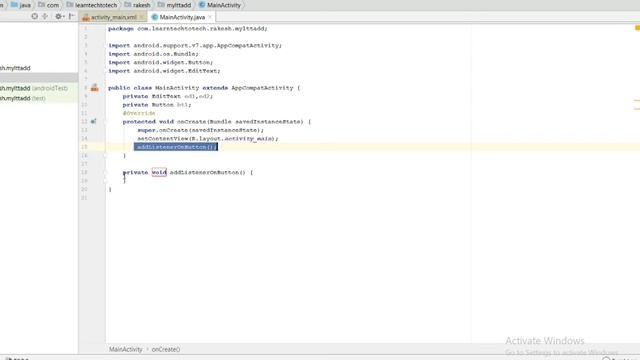Click the super.onCreate line
640x360 pixels.
tap(200, 130)
